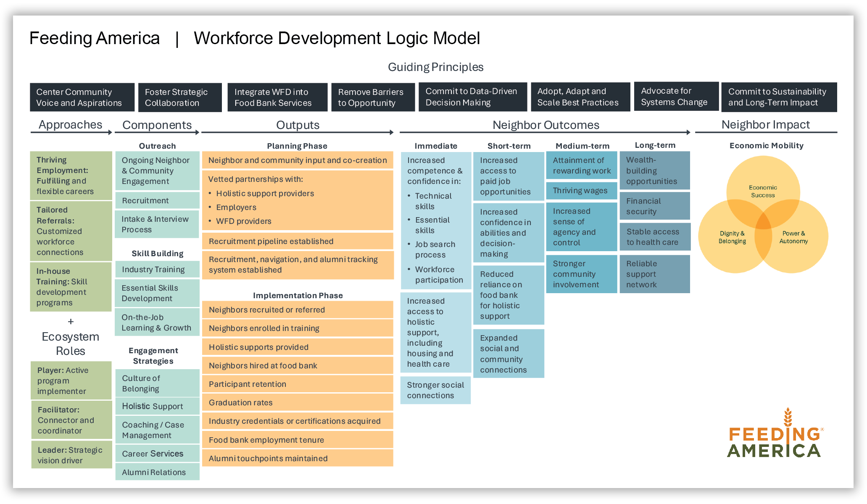Click the Approaches column heading
The width and height of the screenshot is (867, 504).
(x=70, y=125)
